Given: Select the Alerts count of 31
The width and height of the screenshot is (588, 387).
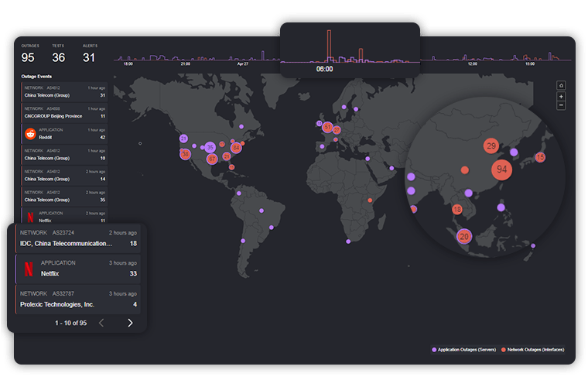Looking at the screenshot, I should (89, 57).
